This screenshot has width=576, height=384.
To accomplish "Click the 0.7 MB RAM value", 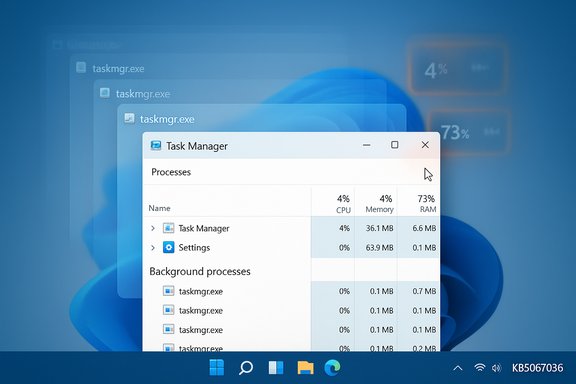I will click(x=424, y=291).
